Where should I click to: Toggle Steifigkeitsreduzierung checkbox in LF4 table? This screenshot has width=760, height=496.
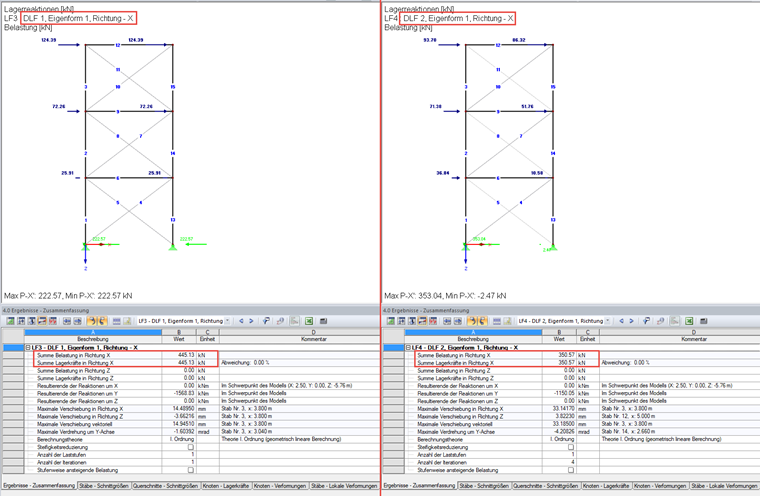[x=571, y=447]
